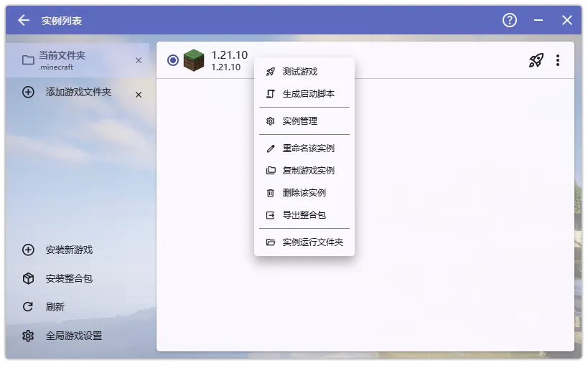588x365 pixels.
Task: Open 全局游戏设置 gear option
Action: coord(72,336)
